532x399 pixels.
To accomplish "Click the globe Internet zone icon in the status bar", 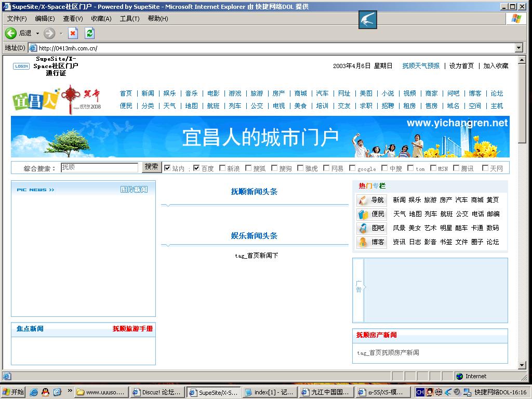I will [x=459, y=376].
